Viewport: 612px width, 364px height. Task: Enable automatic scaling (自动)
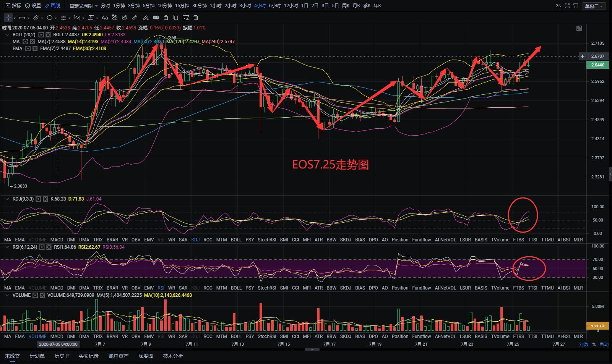coord(604,345)
